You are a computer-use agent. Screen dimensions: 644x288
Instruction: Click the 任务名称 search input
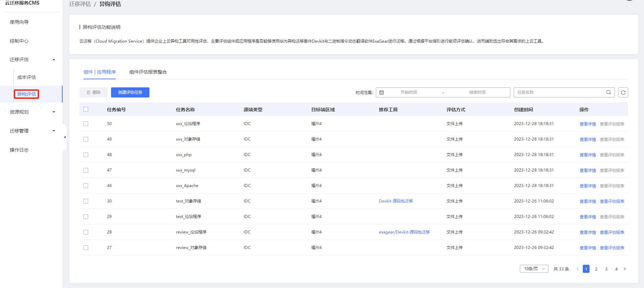coord(560,92)
